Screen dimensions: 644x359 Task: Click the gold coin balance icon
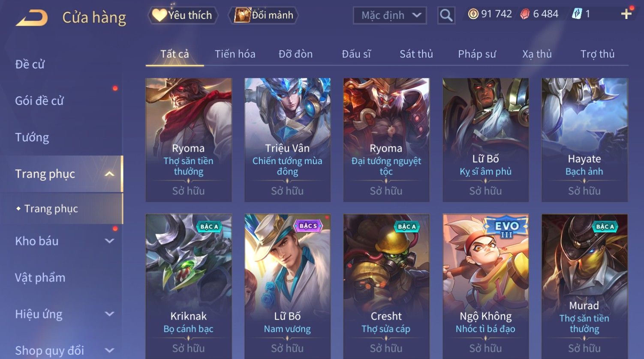(473, 14)
